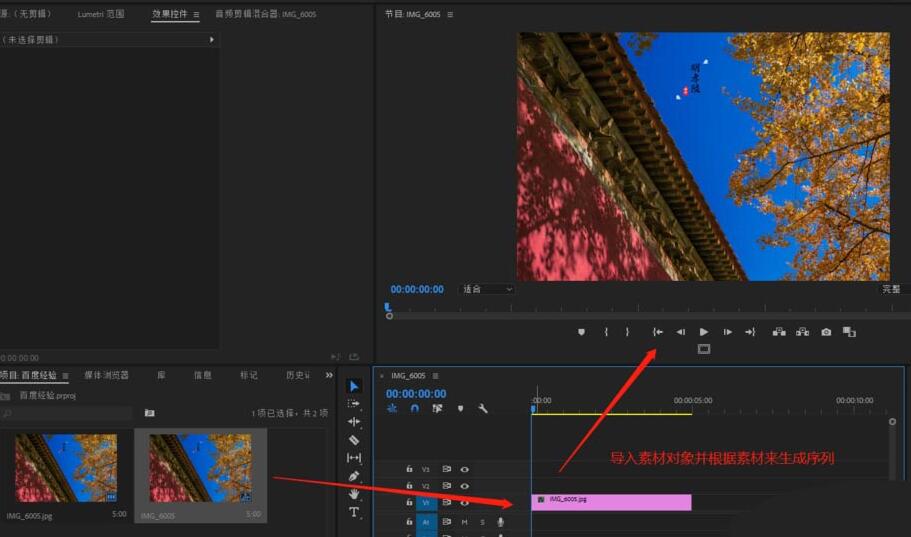The image size is (911, 537).
Task: Select the Pen tool
Action: tap(354, 476)
